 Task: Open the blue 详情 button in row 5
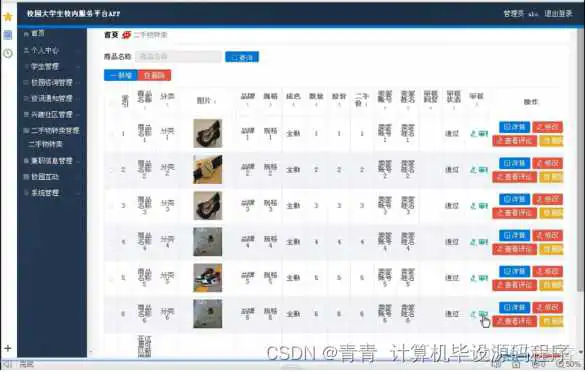(x=514, y=271)
